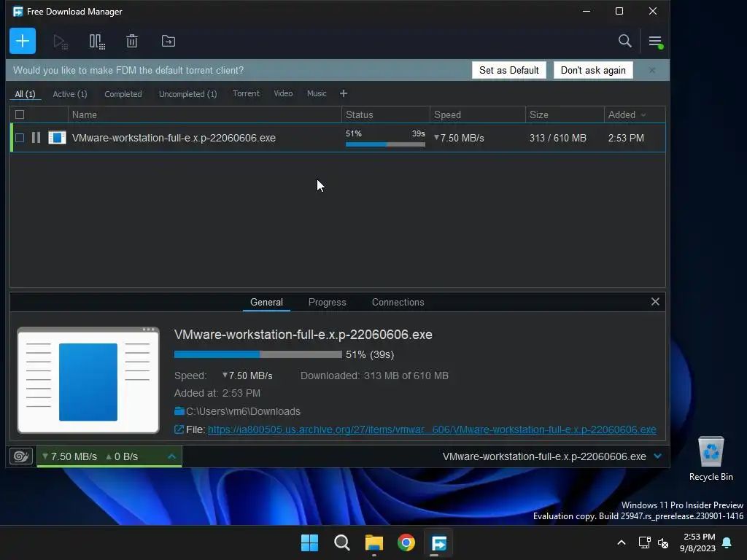The width and height of the screenshot is (747, 560).
Task: Open notification bell in system tray
Action: (x=727, y=542)
